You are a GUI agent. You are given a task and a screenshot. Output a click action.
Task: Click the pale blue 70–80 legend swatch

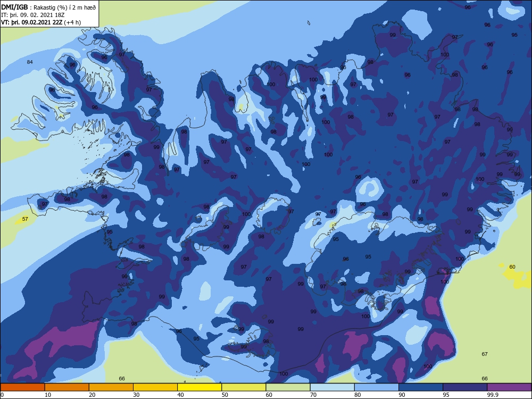pyautogui.click(x=332, y=387)
